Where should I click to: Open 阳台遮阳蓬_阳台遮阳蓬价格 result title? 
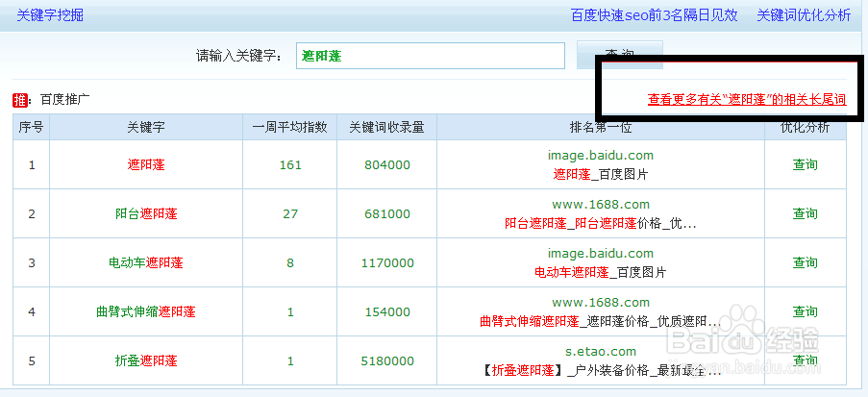coord(601,224)
